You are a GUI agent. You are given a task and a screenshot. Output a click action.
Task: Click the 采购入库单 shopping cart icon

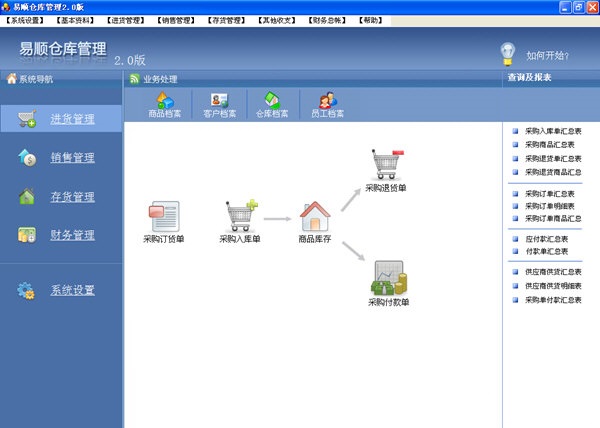click(241, 215)
